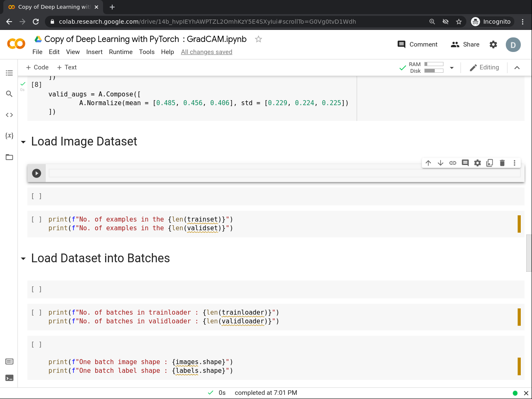Copy link to selected cell
Viewport: 532px width, 399px height.
pos(453,163)
